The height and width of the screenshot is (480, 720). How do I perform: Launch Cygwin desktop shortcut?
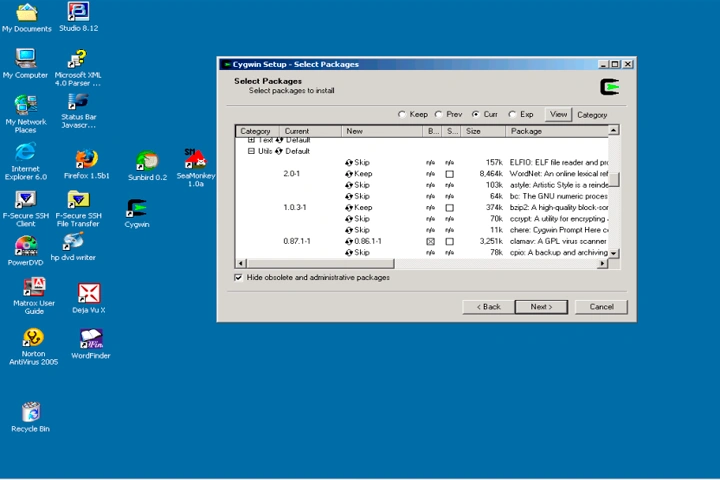[x=137, y=214]
